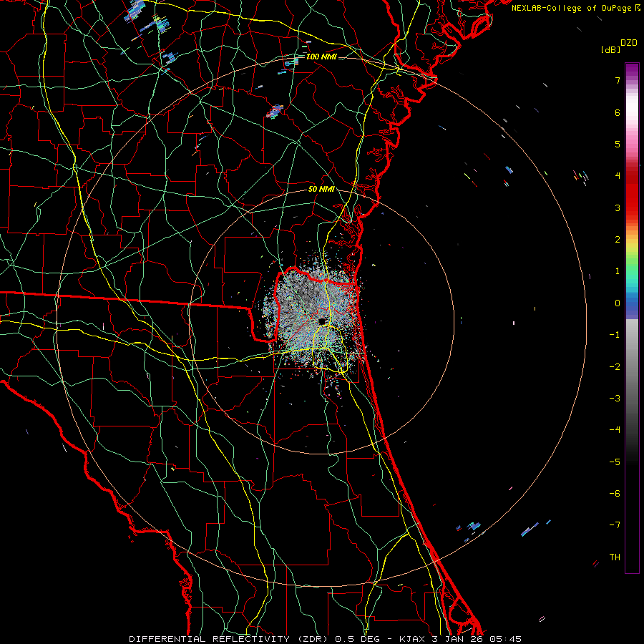Click the DZD color scale title
Image resolution: width=644 pixels, height=644 pixels.
(629, 43)
